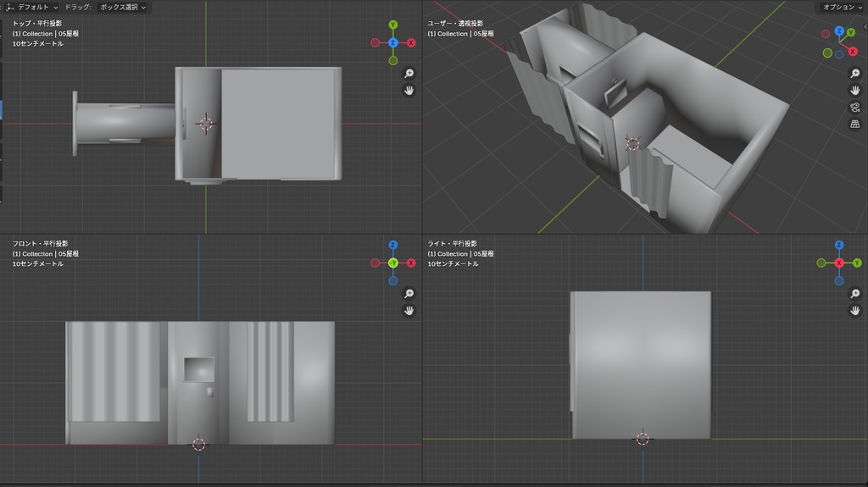Click the zoom icon in the right view
The width and height of the screenshot is (868, 487).
tap(854, 294)
